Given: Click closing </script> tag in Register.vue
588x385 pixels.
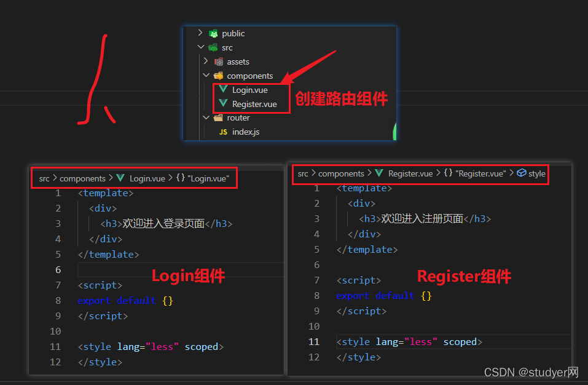Looking at the screenshot, I should coord(361,311).
